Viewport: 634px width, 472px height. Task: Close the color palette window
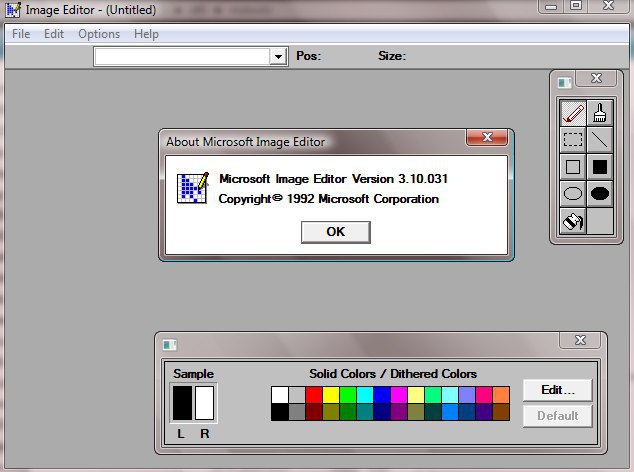[x=580, y=340]
